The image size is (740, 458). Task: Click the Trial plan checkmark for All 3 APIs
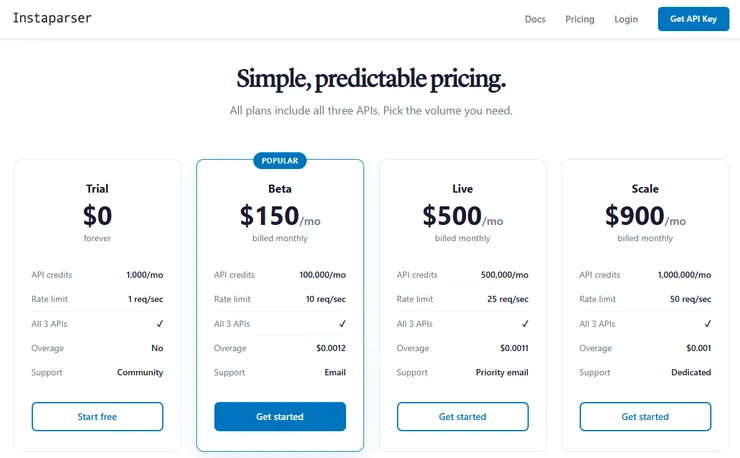pos(159,324)
